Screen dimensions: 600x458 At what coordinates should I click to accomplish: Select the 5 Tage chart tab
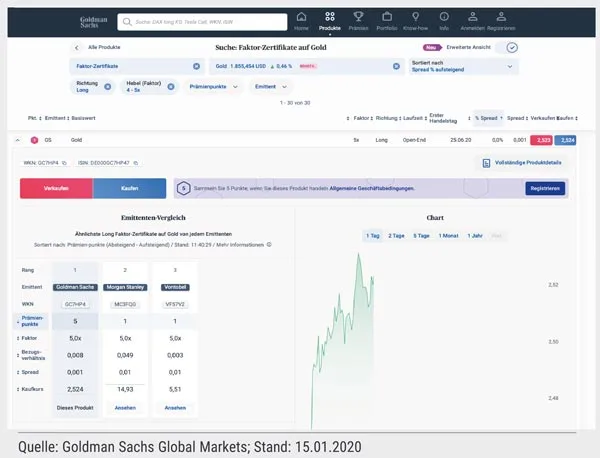click(421, 236)
